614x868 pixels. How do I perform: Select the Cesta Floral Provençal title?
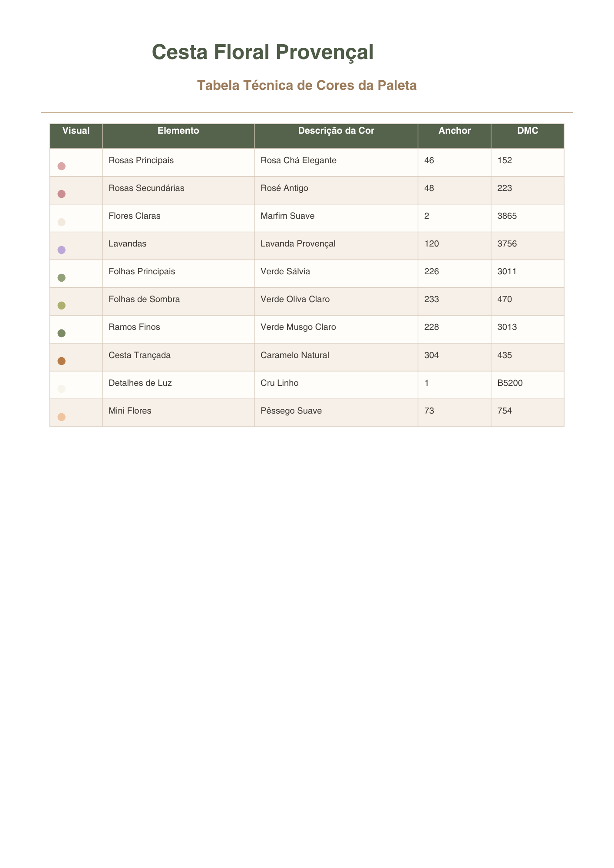pos(263,52)
